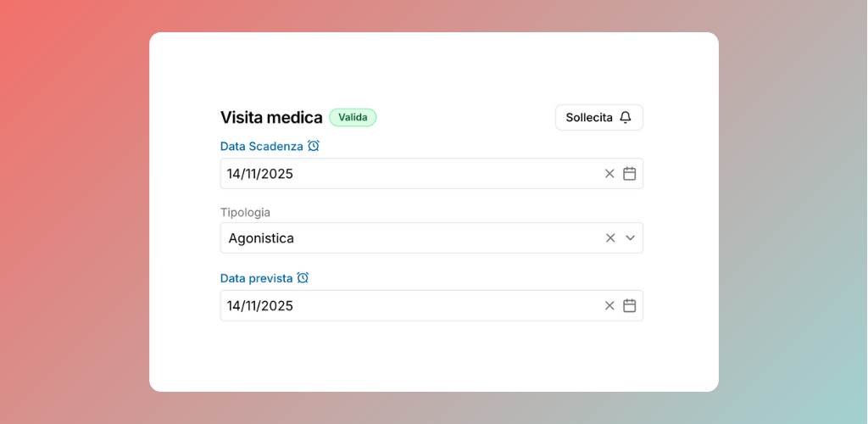
Task: Click the alarm clock icon beside Data Scadenza
Action: pos(314,146)
